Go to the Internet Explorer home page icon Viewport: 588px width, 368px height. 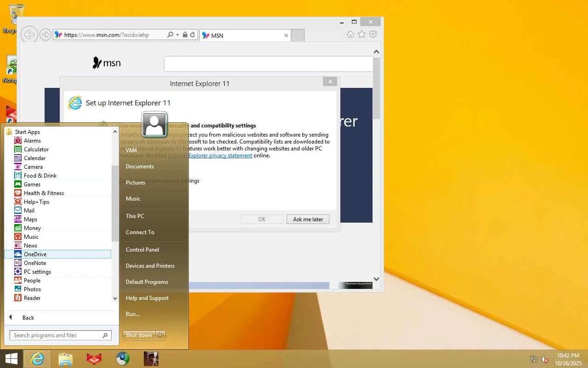(351, 34)
